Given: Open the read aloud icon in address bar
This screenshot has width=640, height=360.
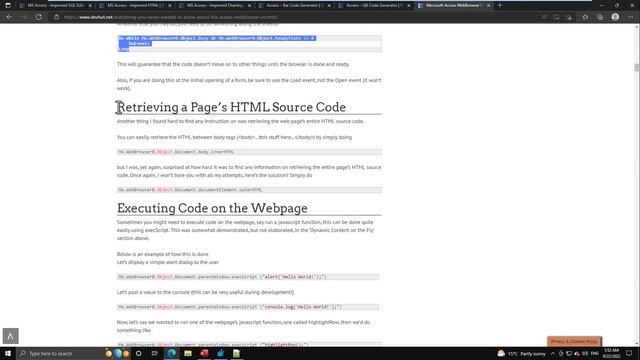Looking at the screenshot, I should (x=544, y=17).
